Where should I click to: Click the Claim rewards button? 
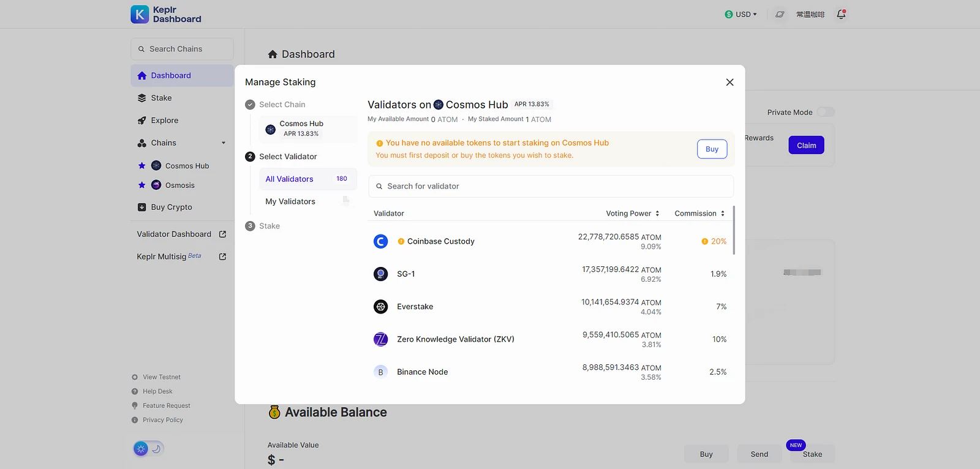pyautogui.click(x=806, y=145)
